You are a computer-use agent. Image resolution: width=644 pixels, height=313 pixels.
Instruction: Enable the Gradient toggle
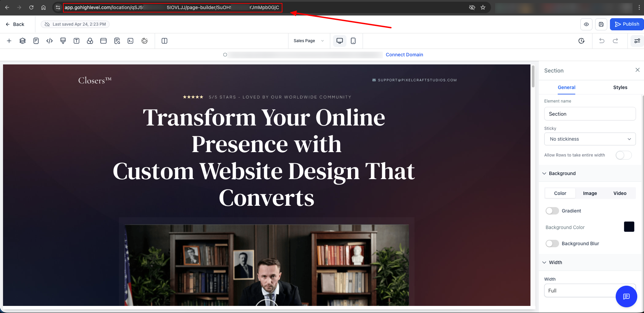pos(552,211)
